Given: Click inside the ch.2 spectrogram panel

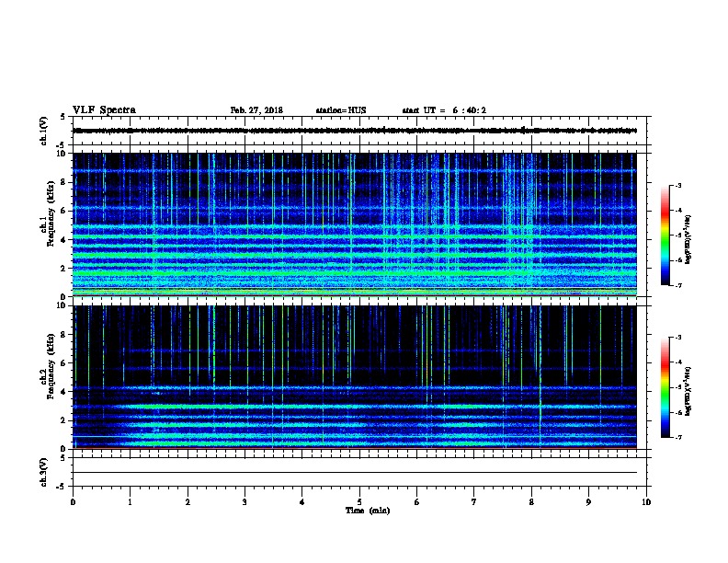Looking at the screenshot, I should click(x=354, y=377).
